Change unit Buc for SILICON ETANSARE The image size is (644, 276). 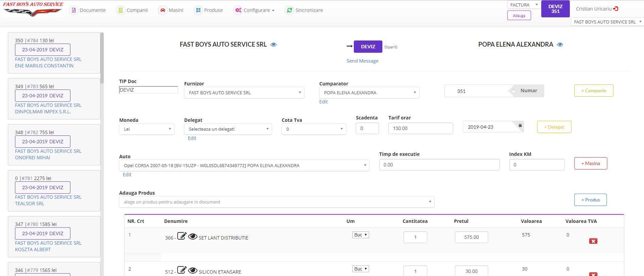(x=361, y=269)
